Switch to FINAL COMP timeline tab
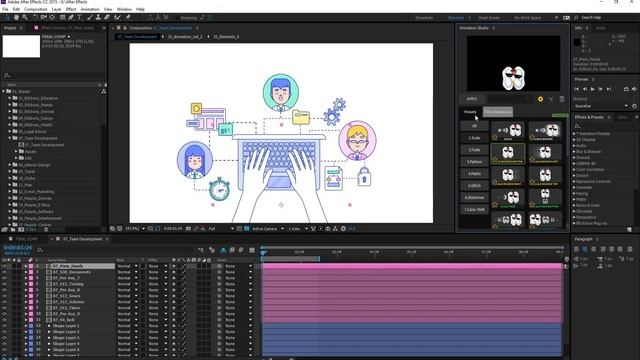 tap(26, 239)
